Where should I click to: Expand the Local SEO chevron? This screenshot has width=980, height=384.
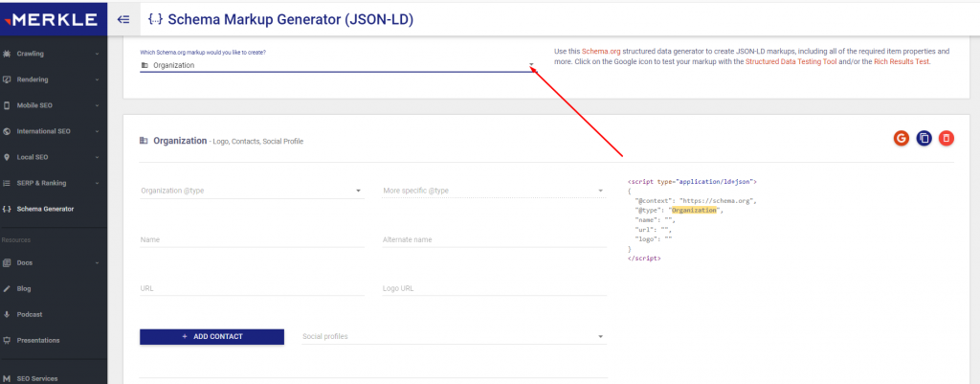pos(97,157)
